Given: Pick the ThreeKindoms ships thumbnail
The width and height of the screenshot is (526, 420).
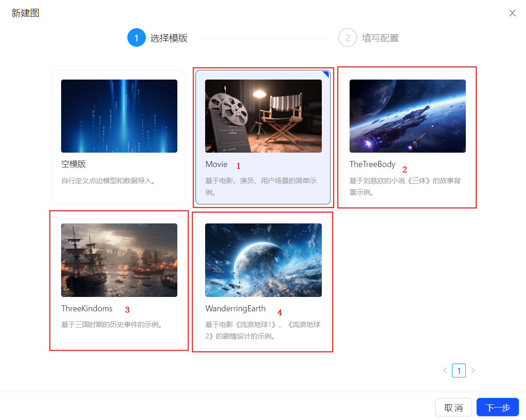Looking at the screenshot, I should (x=119, y=260).
